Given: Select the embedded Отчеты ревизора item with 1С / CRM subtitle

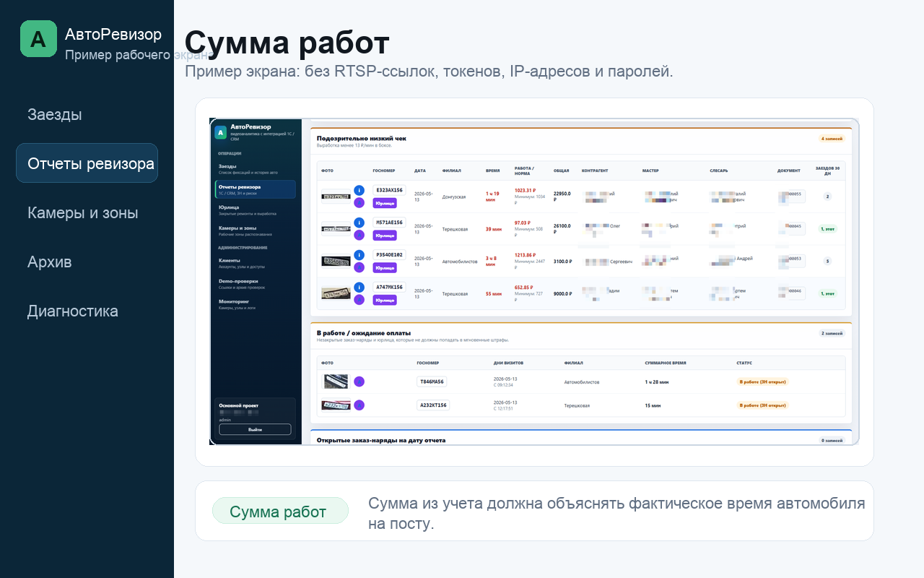Looking at the screenshot, I should coord(255,189).
